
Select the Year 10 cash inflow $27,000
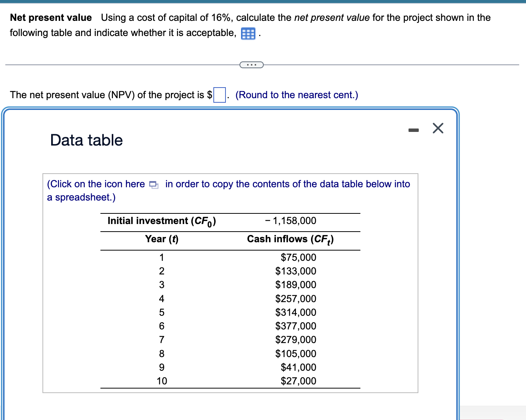point(299,381)
